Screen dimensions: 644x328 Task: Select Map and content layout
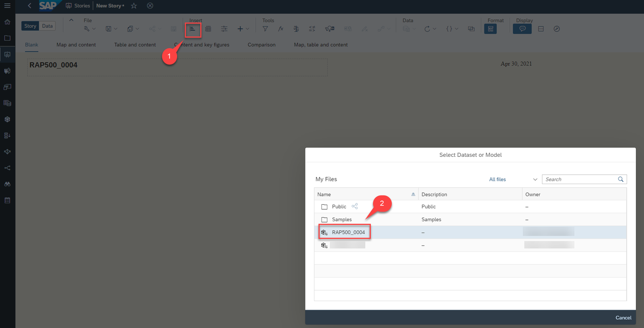pyautogui.click(x=76, y=45)
